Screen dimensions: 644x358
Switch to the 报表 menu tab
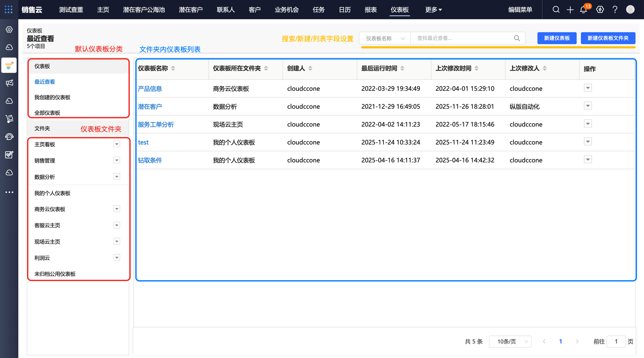(371, 10)
